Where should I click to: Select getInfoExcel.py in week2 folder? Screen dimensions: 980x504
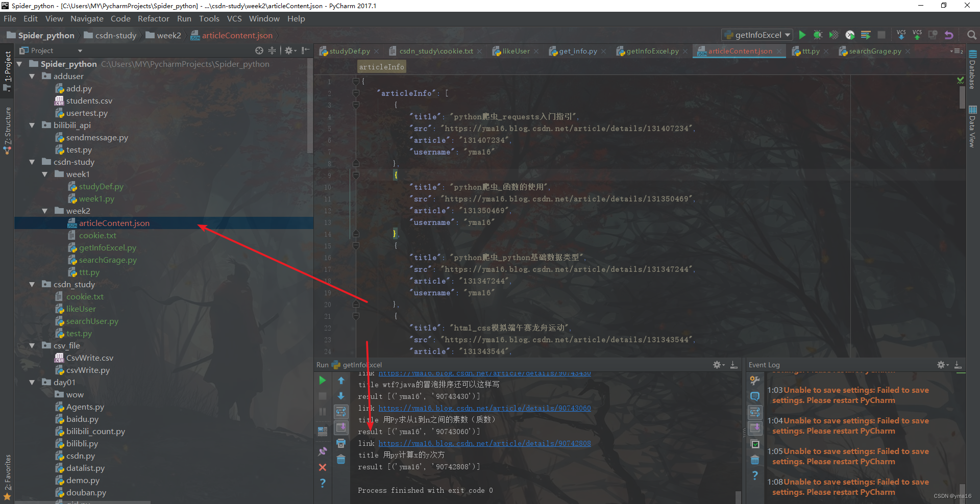pos(107,247)
